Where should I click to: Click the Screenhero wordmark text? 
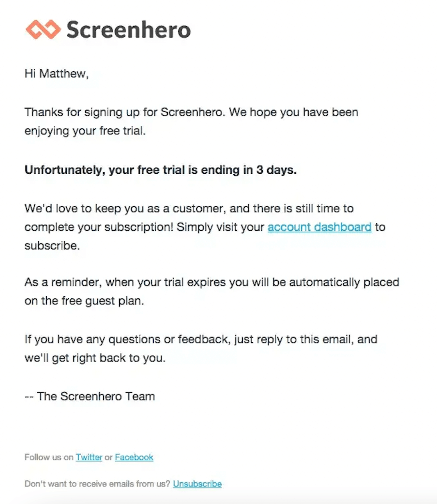point(128,30)
